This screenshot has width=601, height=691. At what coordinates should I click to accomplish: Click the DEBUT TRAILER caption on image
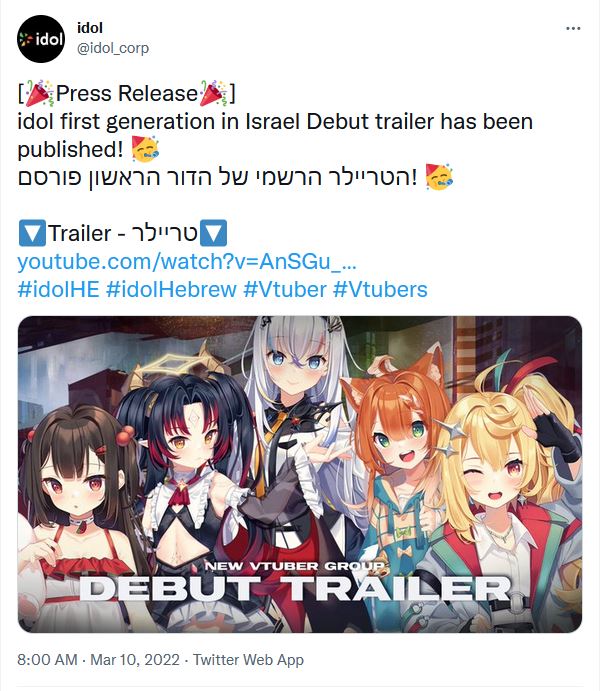[x=295, y=588]
